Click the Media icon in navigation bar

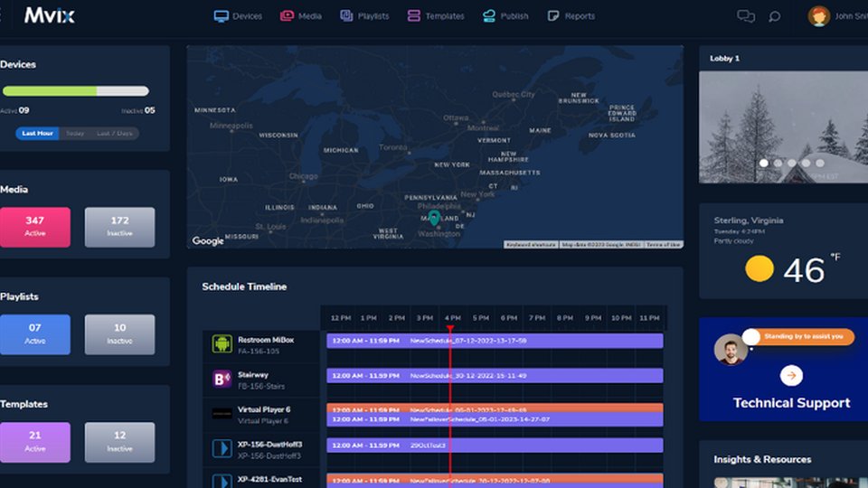(288, 15)
